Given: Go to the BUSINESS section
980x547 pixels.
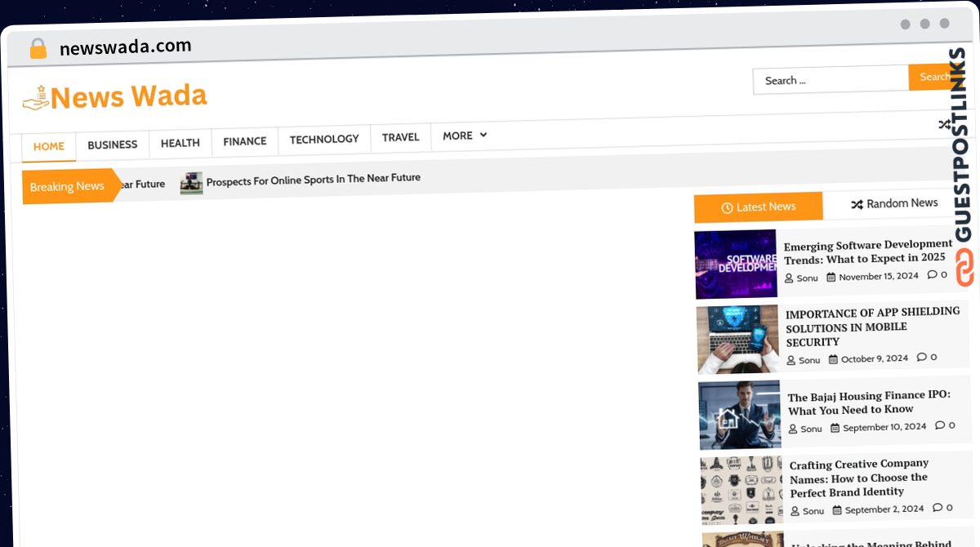Looking at the screenshot, I should click(x=113, y=145).
